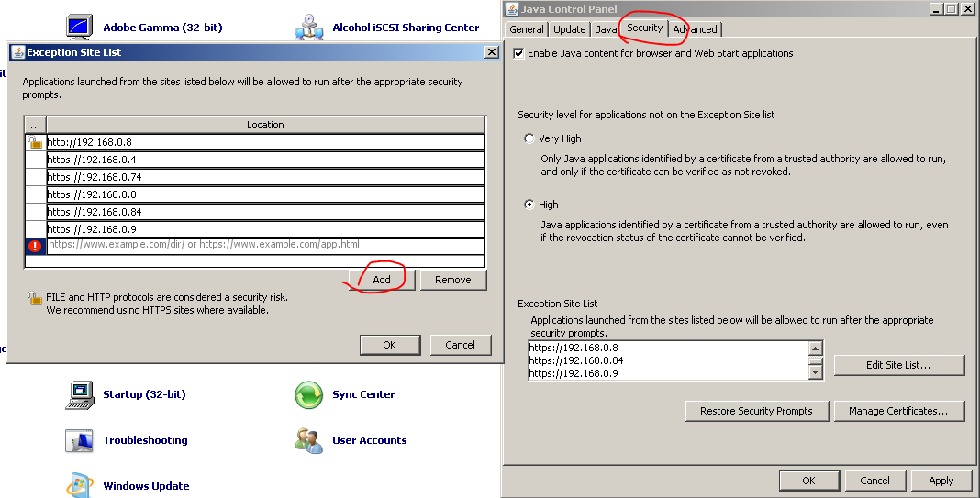Click the Edit Site List button
The image size is (980, 498).
pos(898,365)
